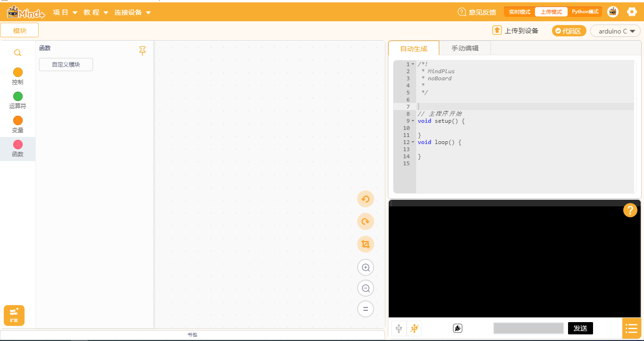Click the '* MindPlus' comment line

tap(438, 71)
